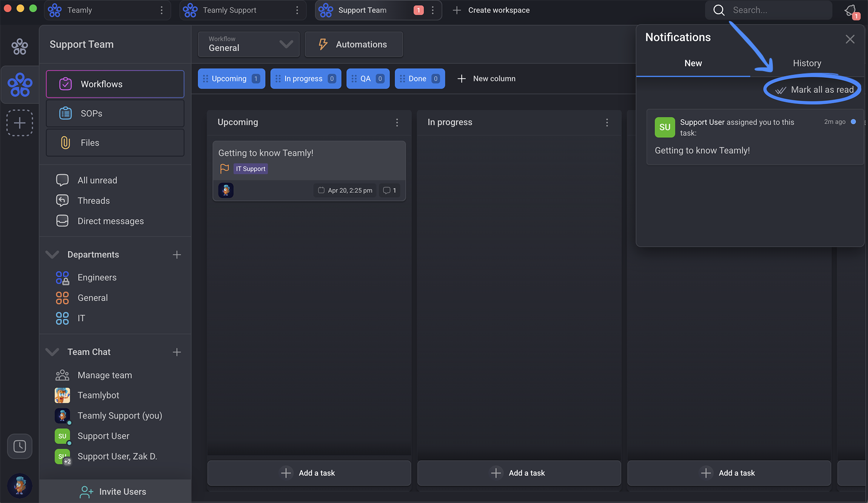Open Workflows section

coord(115,84)
